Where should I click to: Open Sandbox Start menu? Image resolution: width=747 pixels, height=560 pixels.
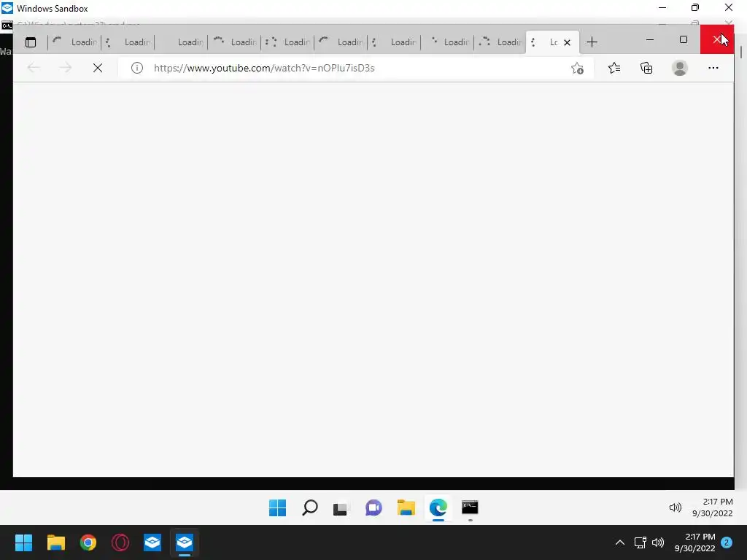(278, 507)
